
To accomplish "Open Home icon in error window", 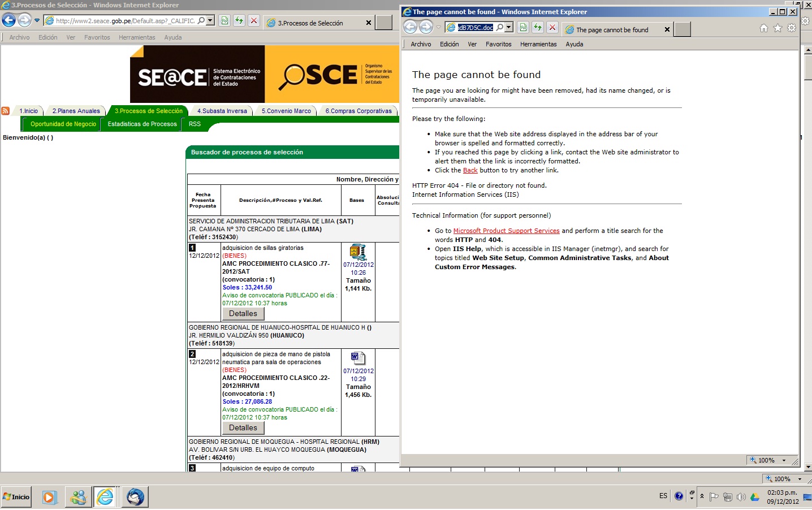I will [x=764, y=28].
